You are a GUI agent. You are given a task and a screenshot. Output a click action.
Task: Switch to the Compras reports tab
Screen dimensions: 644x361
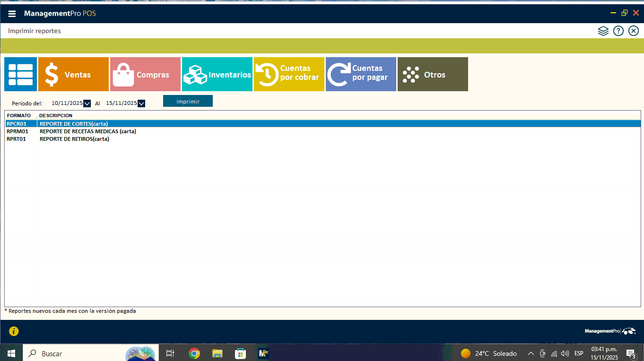click(x=145, y=74)
